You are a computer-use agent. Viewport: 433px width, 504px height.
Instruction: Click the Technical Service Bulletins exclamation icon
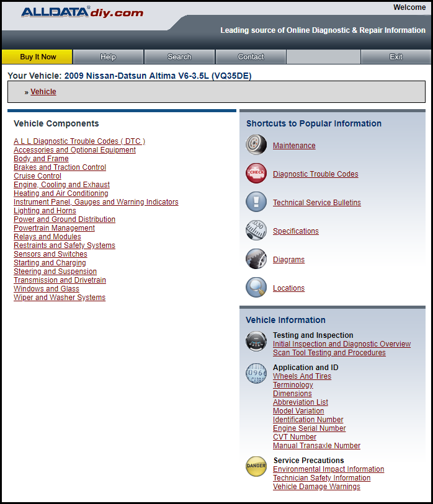256,202
